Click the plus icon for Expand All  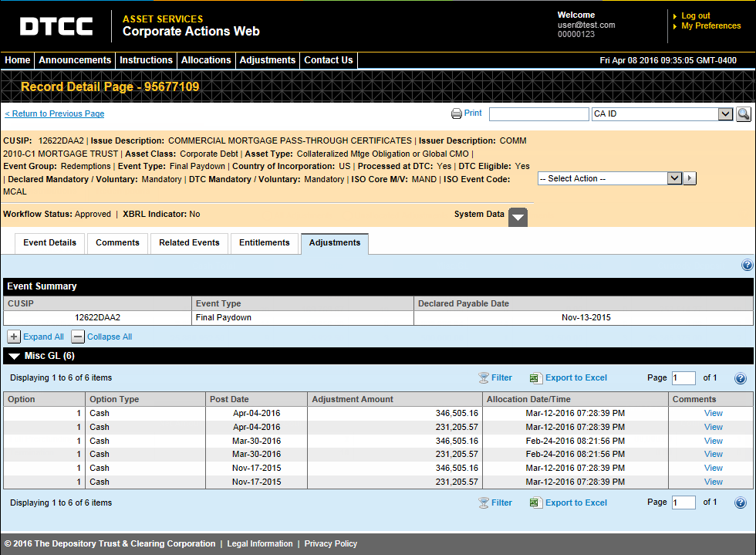click(14, 337)
